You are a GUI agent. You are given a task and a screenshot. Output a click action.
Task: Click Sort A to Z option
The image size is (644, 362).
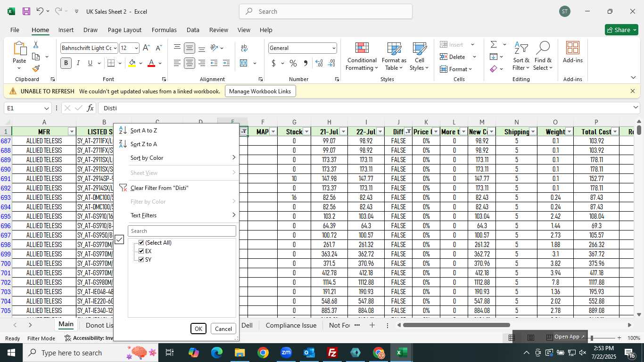click(x=144, y=131)
